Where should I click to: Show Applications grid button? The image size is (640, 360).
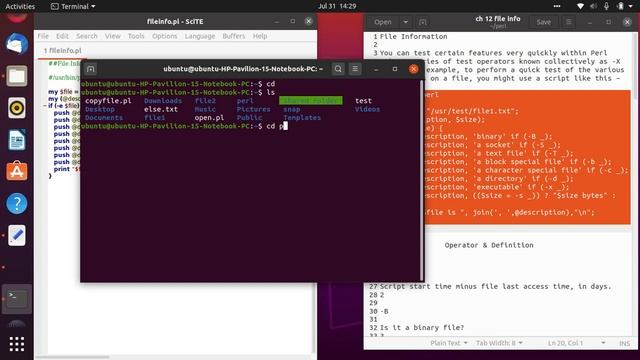click(17, 344)
